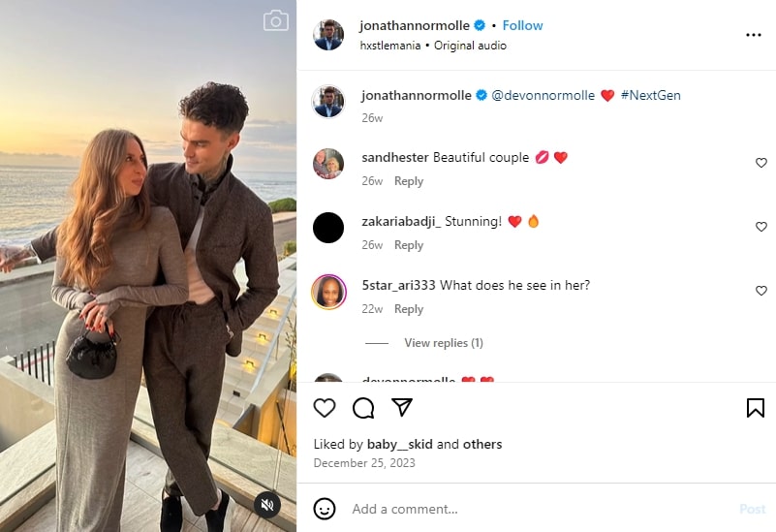This screenshot has height=532, width=776.
Task: Share the post with the paper plane icon
Action: click(402, 407)
